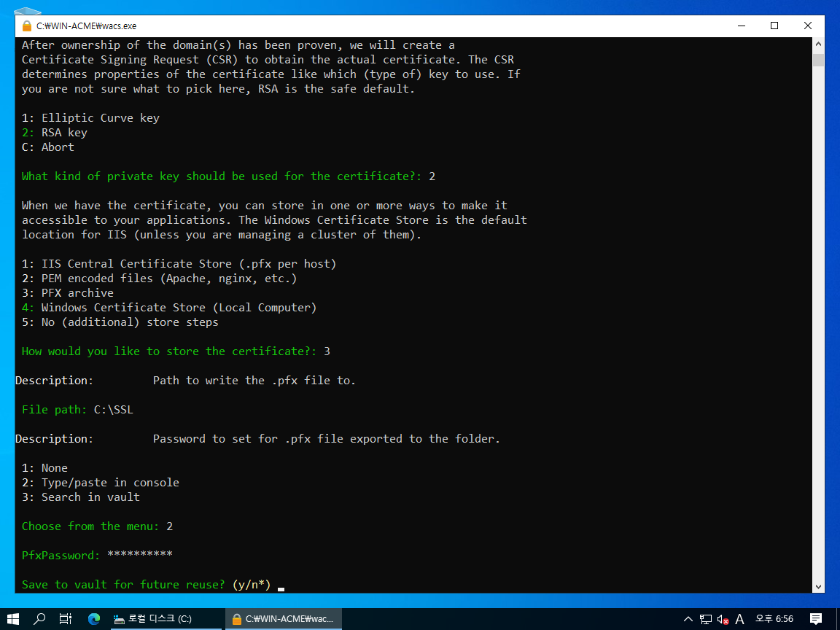
Task: Click the '2: RSA key' option text
Action: click(x=54, y=132)
